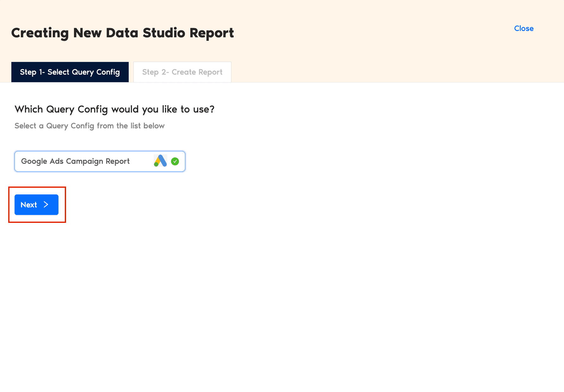Screen dimensions: 564x392
Task: Click the chevron arrow inside the Next button
Action: point(46,205)
